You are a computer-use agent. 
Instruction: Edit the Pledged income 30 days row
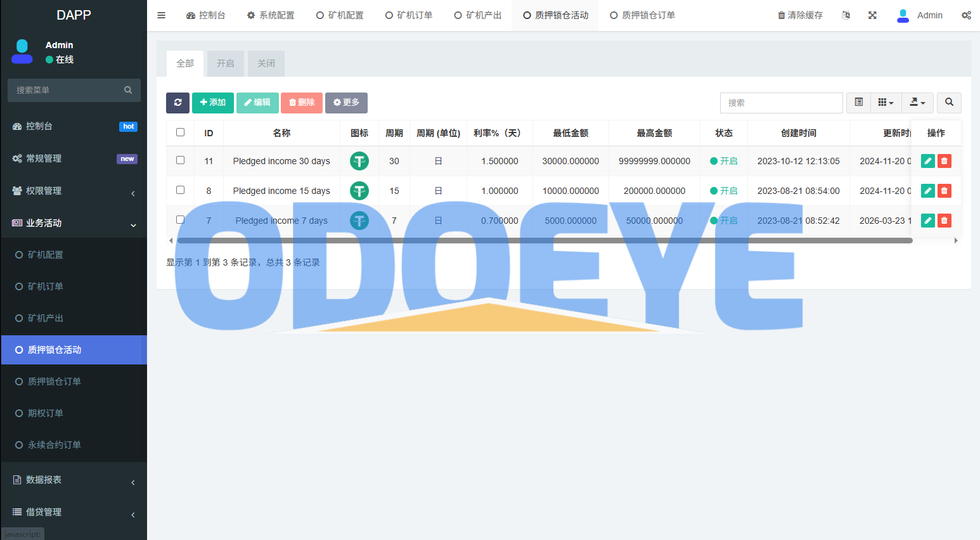click(928, 161)
